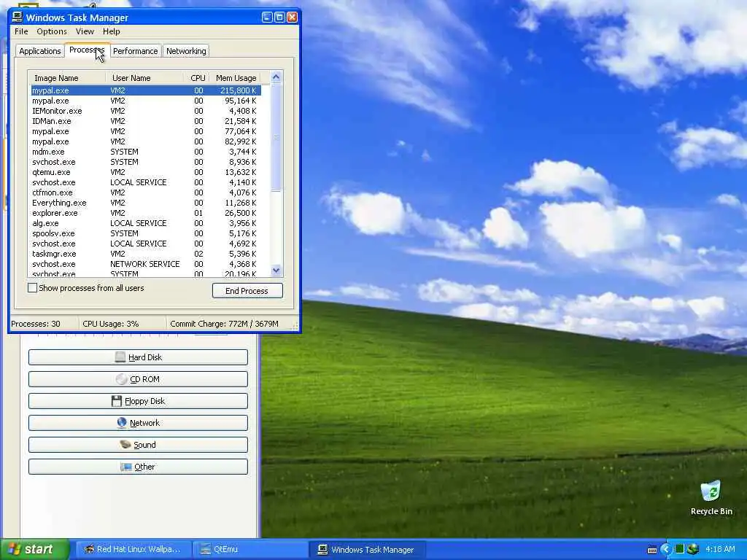Click the CPU Usage: 3% status entry
747x560 pixels.
click(123, 324)
